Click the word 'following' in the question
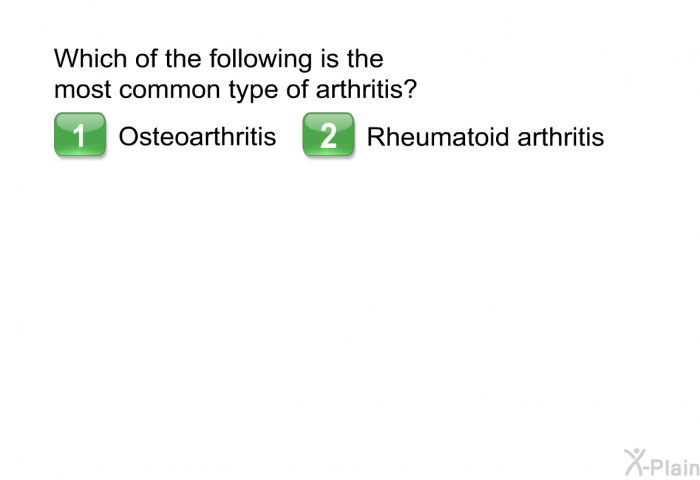The width and height of the screenshot is (700, 480). 260,59
